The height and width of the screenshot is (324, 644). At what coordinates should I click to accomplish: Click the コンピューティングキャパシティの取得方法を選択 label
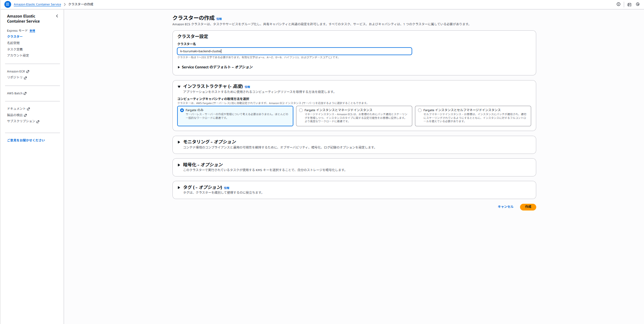pyautogui.click(x=213, y=99)
